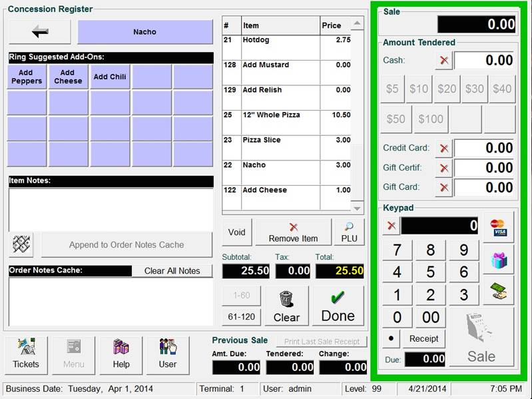The image size is (532, 399).
Task: Click Print Last Sale Receipt
Action: pos(322,341)
